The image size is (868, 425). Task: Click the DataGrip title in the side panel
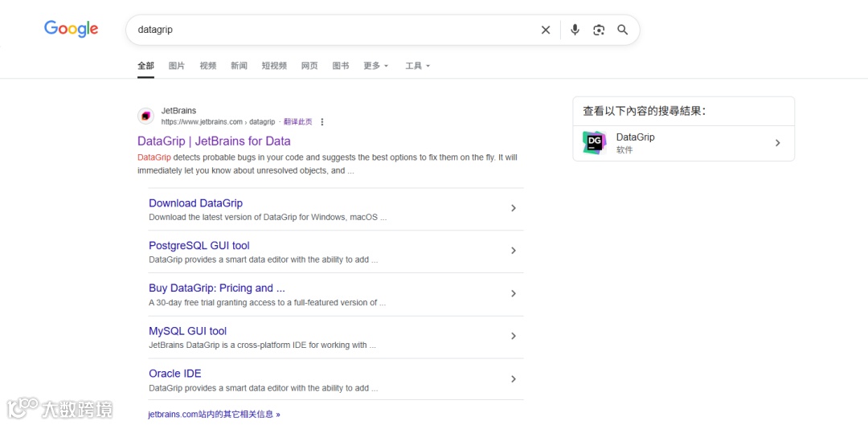tap(636, 137)
